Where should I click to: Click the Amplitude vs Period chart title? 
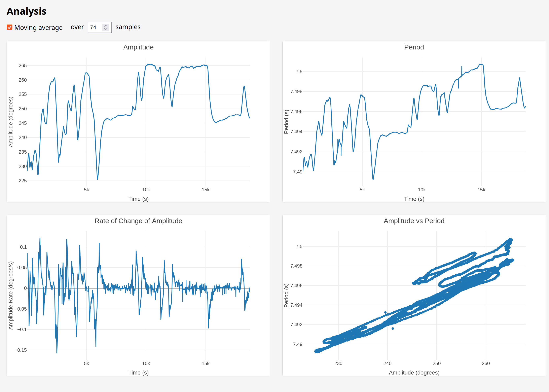414,221
